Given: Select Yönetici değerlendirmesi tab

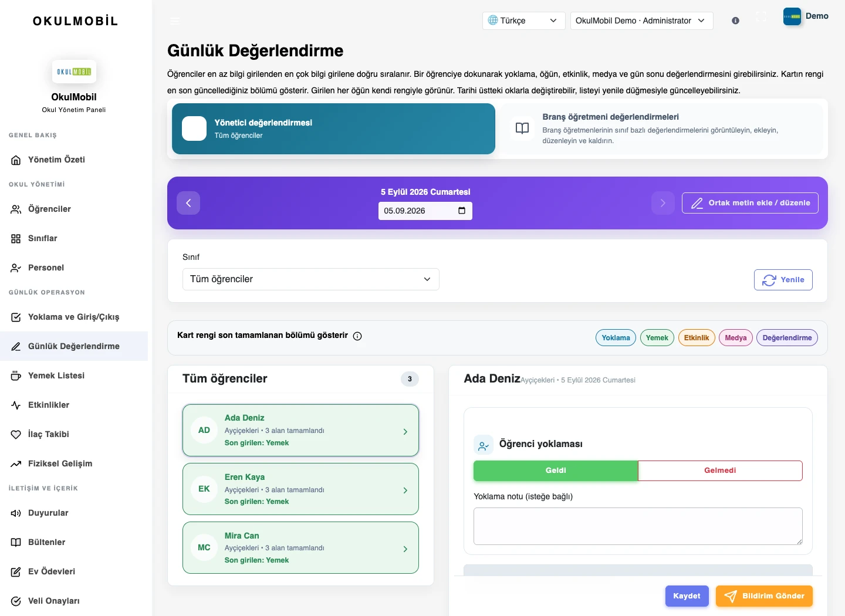Looking at the screenshot, I should click(x=333, y=129).
